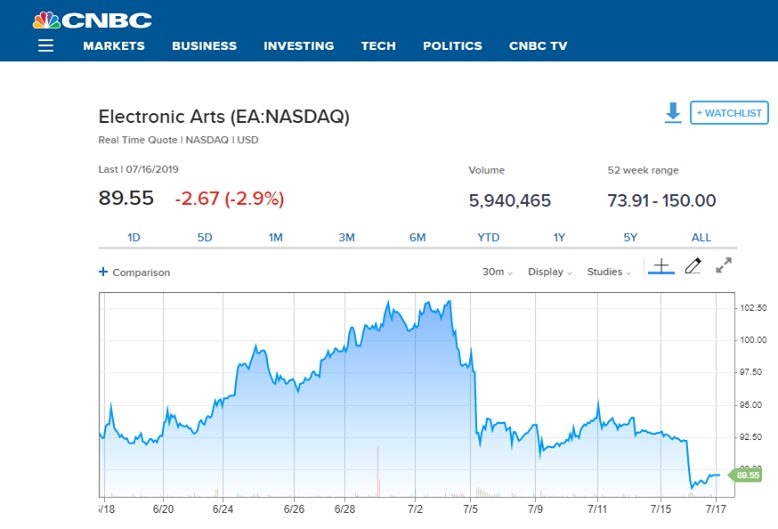This screenshot has width=778, height=529.
Task: Activate the pencil drawing tool
Action: tap(692, 266)
